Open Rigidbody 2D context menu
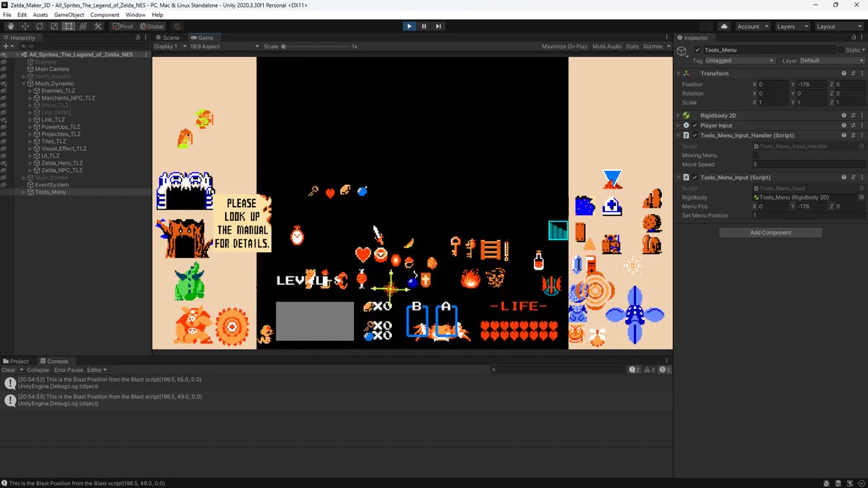The width and height of the screenshot is (868, 488). [x=862, y=115]
